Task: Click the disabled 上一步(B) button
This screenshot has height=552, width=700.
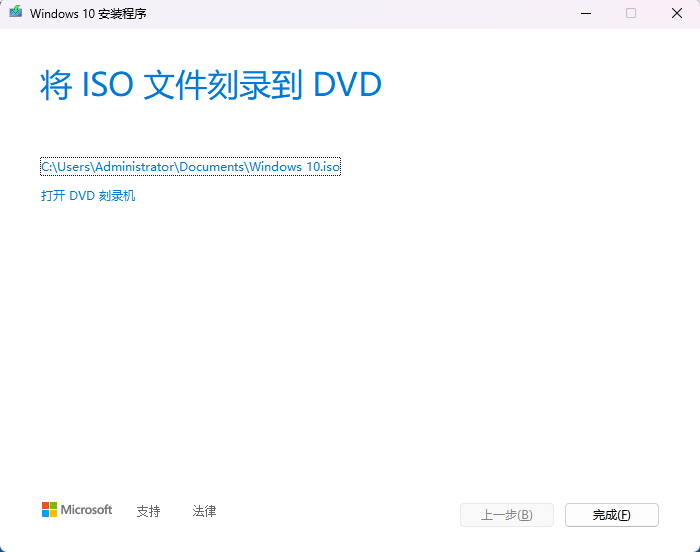Action: (507, 515)
